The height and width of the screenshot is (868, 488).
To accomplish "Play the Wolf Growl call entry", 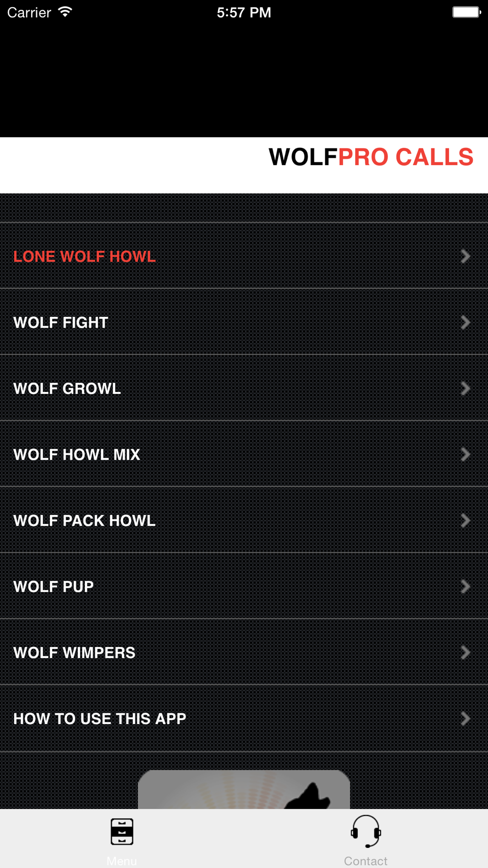I will click(244, 388).
